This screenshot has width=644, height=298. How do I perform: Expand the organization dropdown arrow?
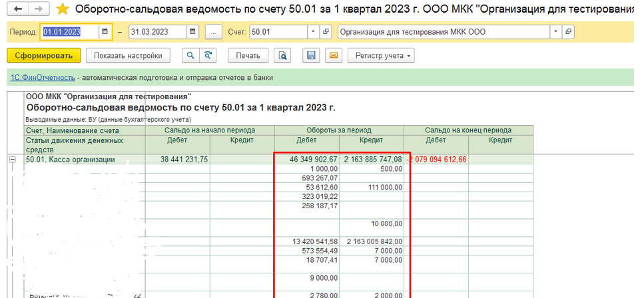click(556, 32)
